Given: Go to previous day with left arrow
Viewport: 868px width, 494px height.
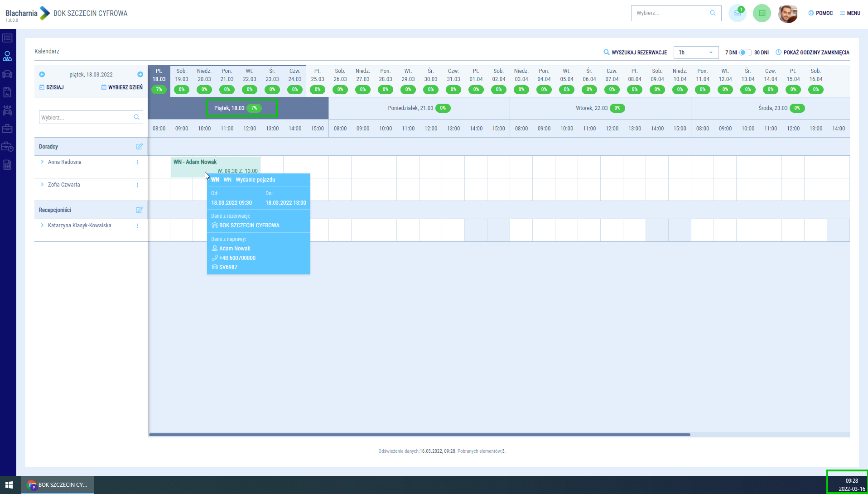Looking at the screenshot, I should 42,74.
